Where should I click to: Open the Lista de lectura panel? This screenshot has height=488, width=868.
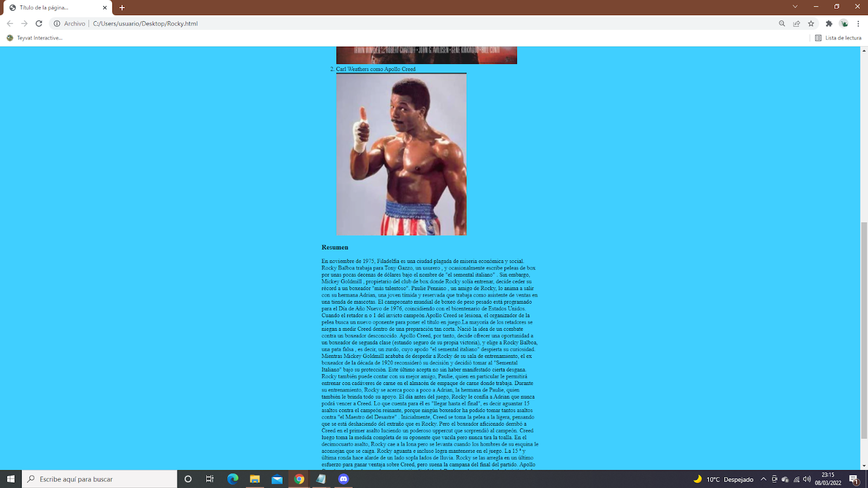pos(838,38)
